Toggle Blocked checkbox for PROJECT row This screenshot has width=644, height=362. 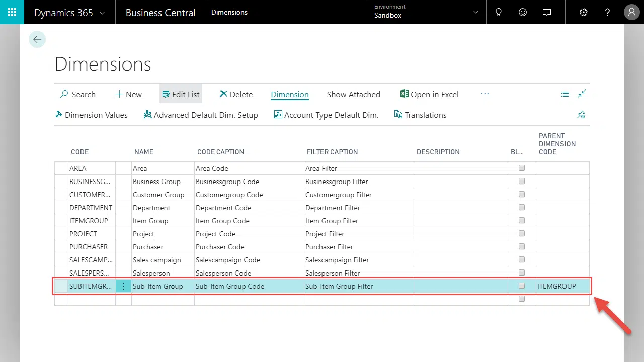(x=522, y=234)
